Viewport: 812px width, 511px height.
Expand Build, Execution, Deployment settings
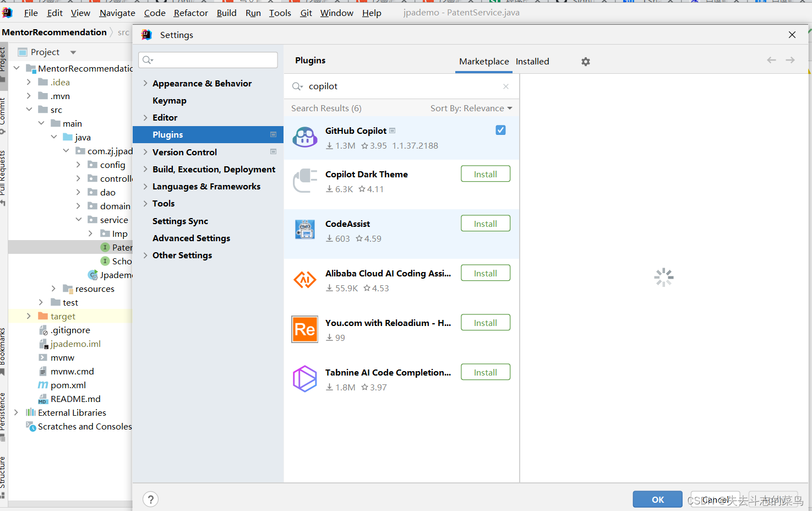[145, 169]
